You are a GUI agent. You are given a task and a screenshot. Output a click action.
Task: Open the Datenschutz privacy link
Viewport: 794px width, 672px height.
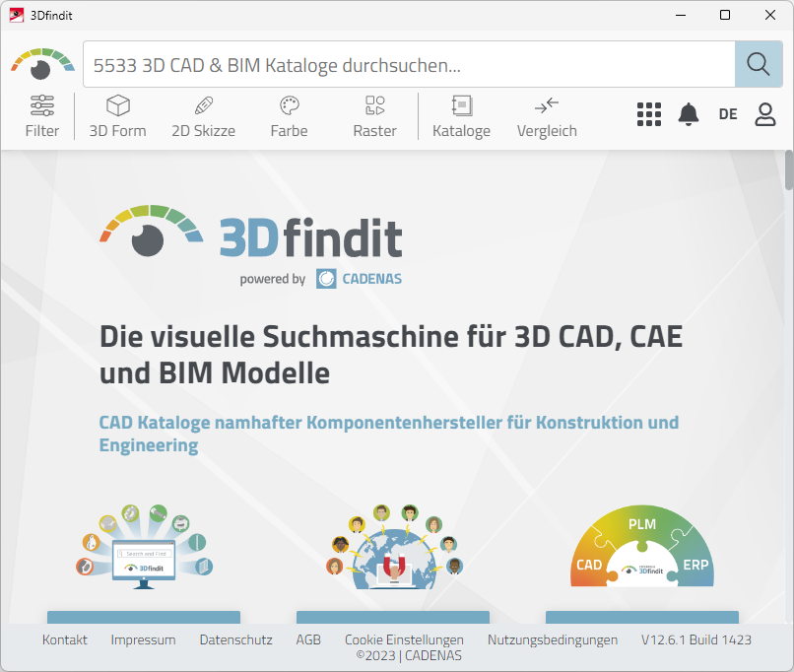(236, 639)
